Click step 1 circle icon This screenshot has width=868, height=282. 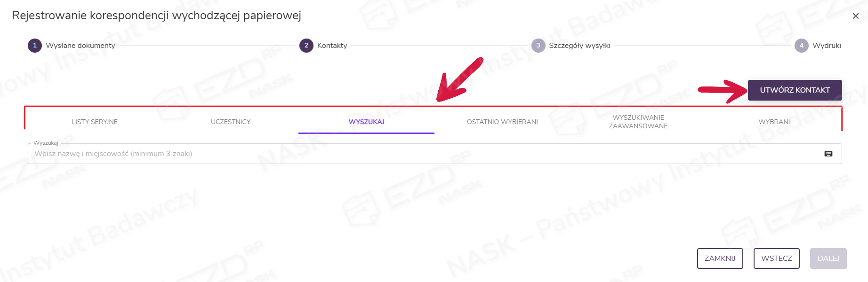(35, 46)
